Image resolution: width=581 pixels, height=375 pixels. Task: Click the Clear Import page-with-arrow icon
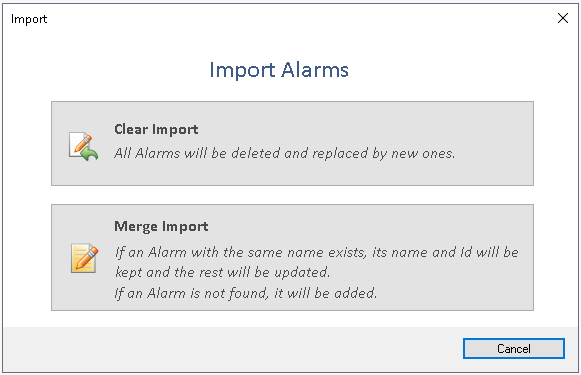pos(83,146)
